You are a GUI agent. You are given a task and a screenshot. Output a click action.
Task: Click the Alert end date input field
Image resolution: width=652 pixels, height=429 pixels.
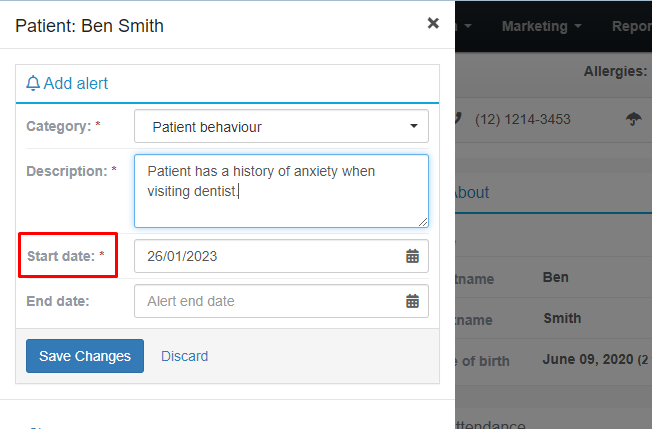coord(281,301)
